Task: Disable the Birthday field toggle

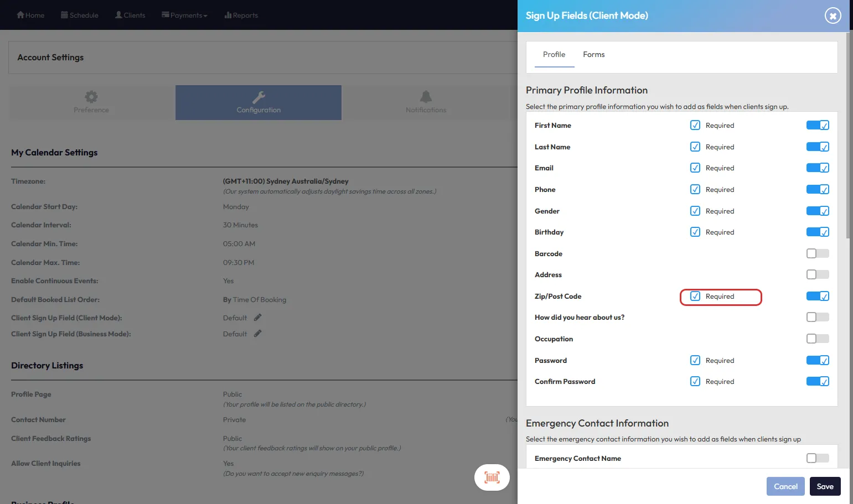Action: [x=817, y=232]
